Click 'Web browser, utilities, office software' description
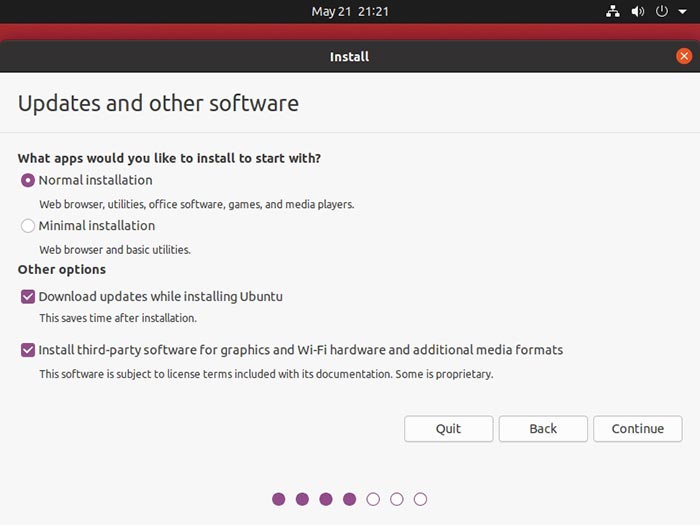Image resolution: width=700 pixels, height=525 pixels. pos(196,204)
